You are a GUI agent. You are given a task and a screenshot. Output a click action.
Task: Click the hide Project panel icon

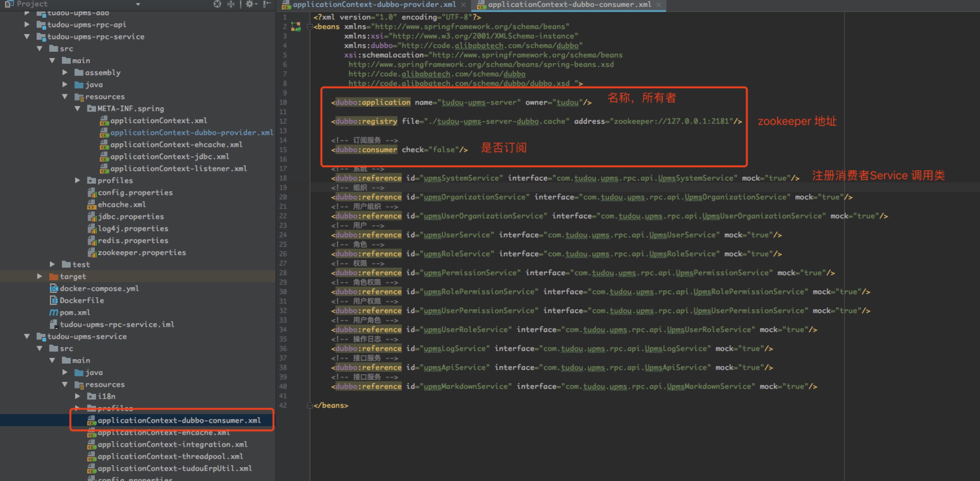[267, 4]
